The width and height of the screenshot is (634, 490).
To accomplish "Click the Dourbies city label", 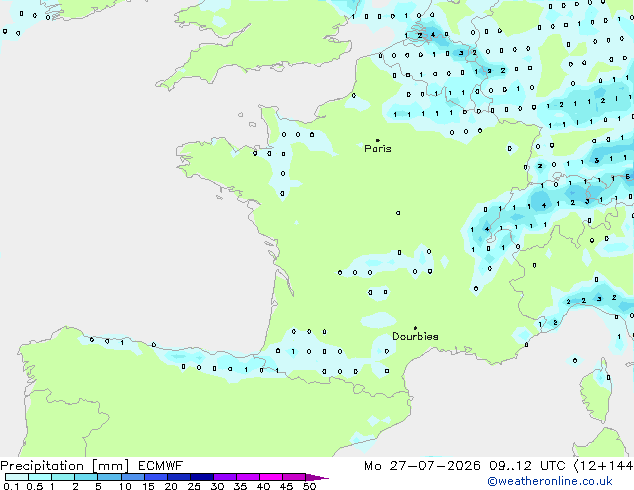I will coord(415,336).
